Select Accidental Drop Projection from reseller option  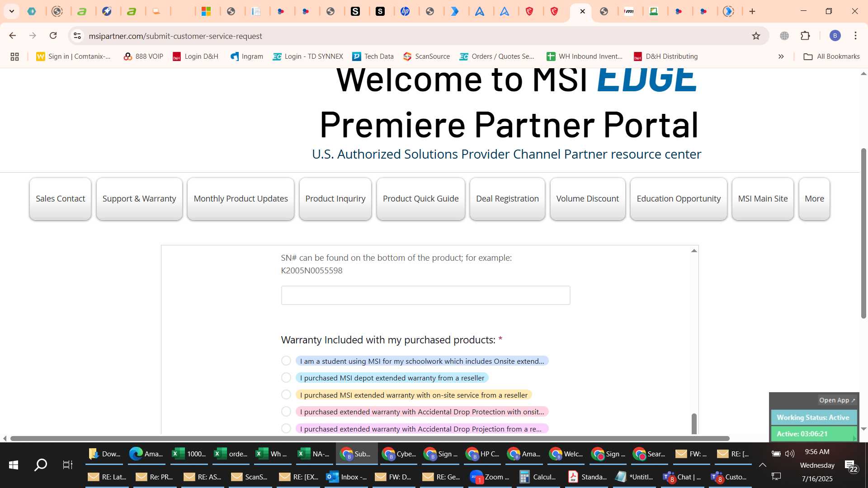point(286,428)
